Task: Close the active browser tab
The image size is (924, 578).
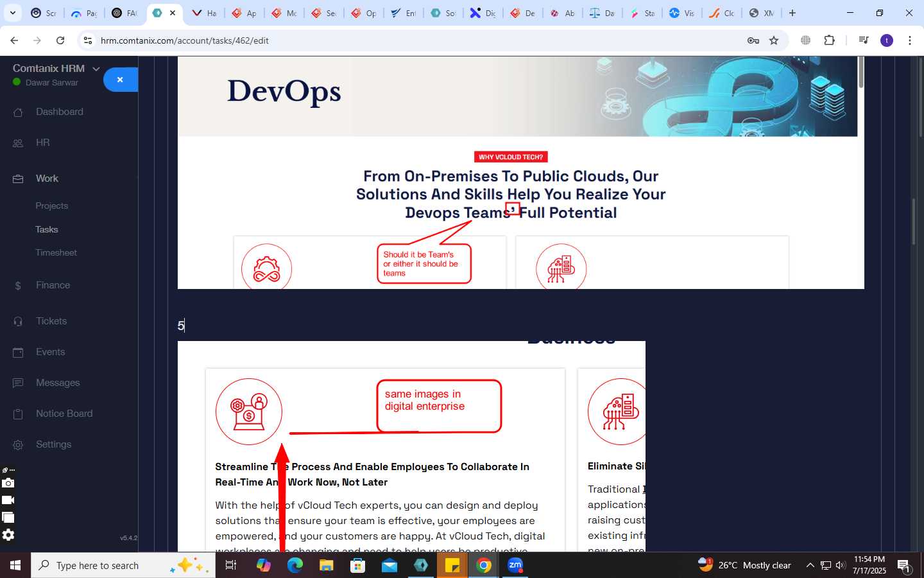Action: (173, 13)
